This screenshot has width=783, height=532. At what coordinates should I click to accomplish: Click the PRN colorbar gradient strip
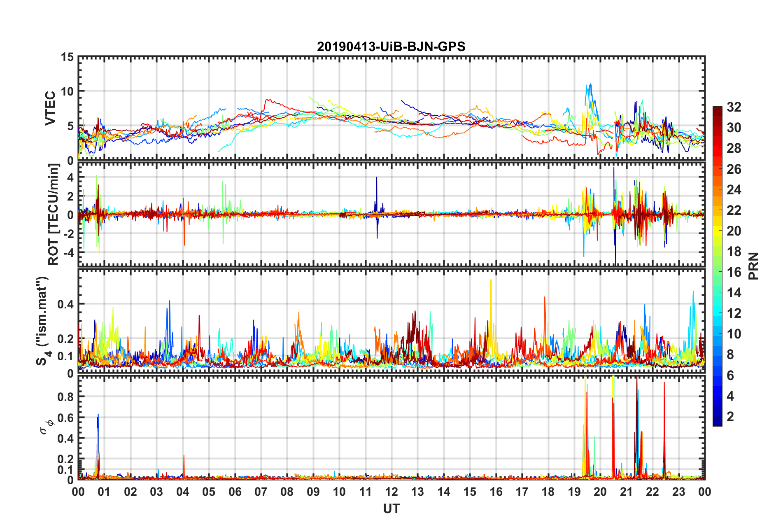click(x=718, y=266)
